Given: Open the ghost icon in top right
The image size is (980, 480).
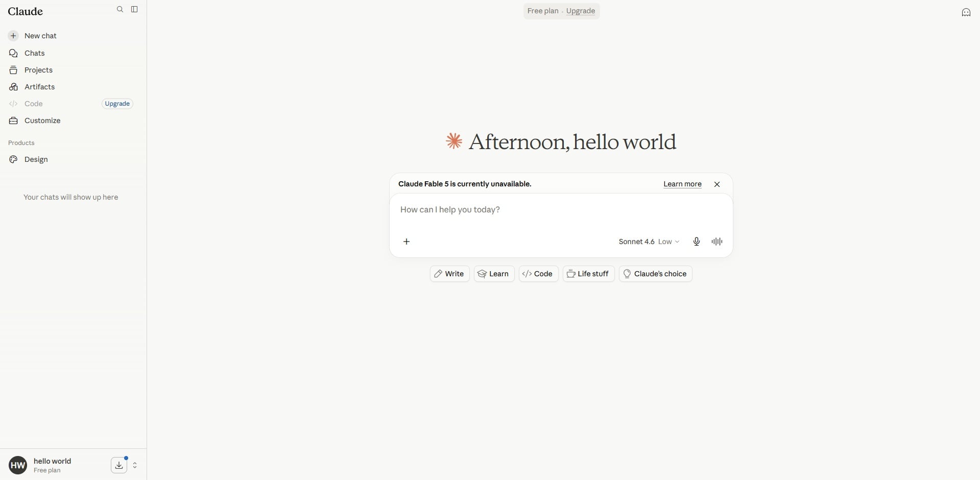Looking at the screenshot, I should (x=966, y=12).
